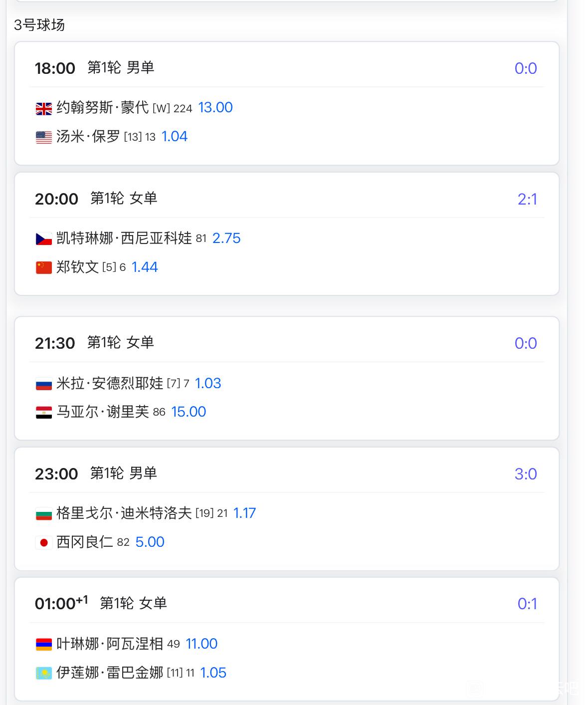Click the Japan flag beside 西冈良仁
The width and height of the screenshot is (588, 705).
[x=44, y=543]
